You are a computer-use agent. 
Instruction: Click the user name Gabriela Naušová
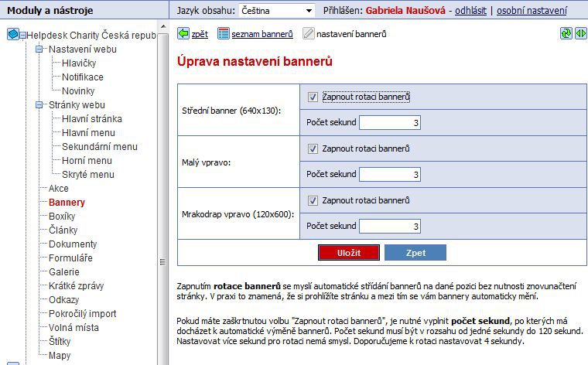(405, 11)
